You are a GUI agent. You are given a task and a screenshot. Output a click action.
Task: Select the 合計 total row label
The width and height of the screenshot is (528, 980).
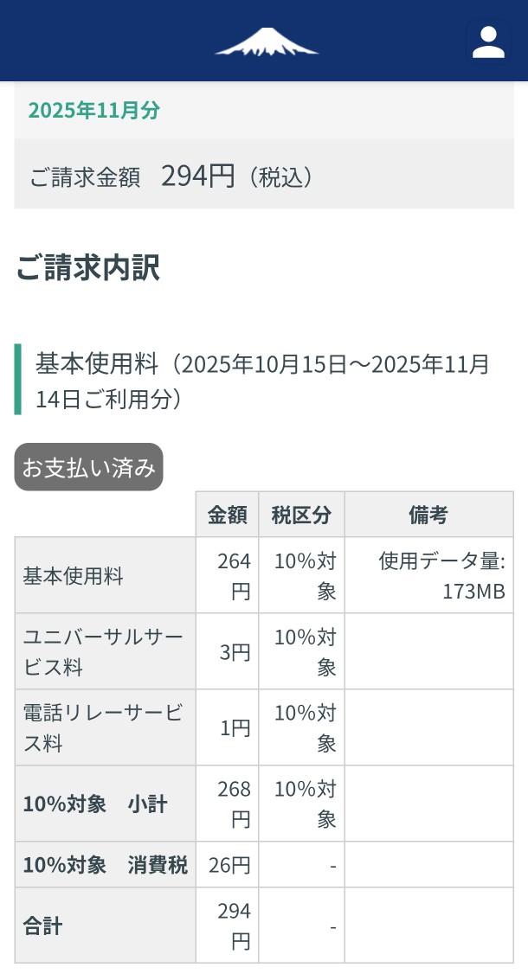(x=43, y=926)
